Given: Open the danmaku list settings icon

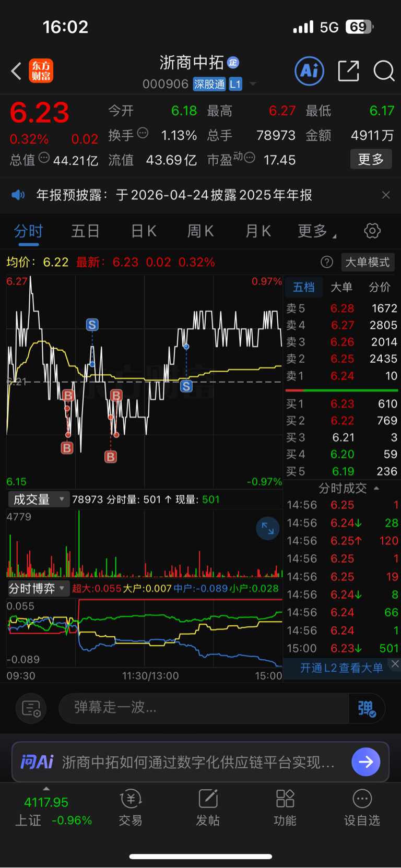Looking at the screenshot, I should [x=31, y=708].
